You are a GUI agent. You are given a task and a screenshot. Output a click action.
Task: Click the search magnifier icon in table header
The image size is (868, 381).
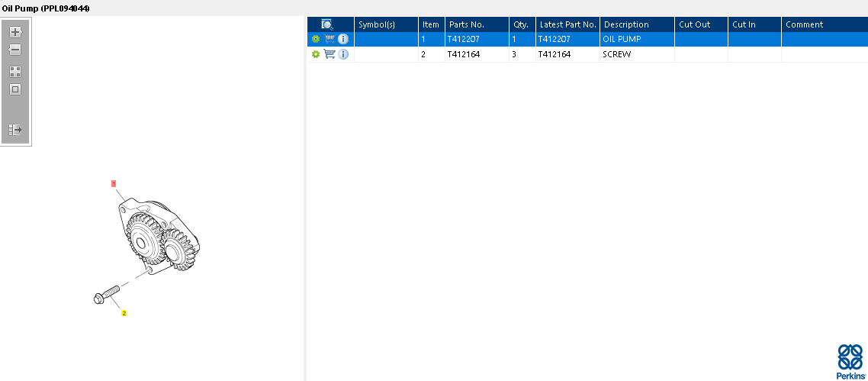click(326, 24)
